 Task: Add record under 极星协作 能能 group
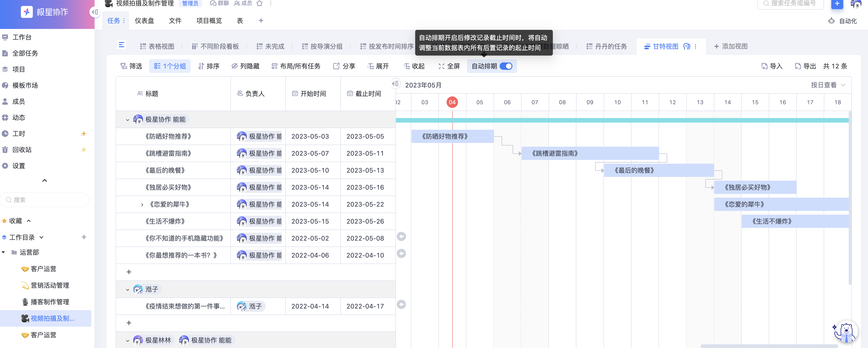tap(129, 272)
